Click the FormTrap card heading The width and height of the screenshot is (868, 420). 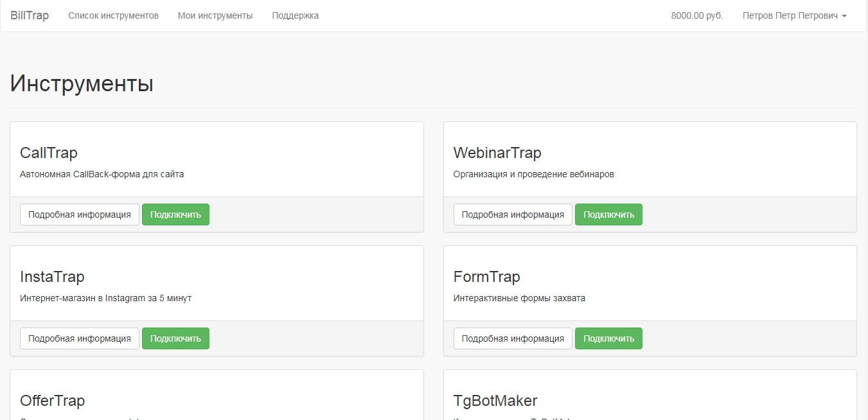(486, 277)
